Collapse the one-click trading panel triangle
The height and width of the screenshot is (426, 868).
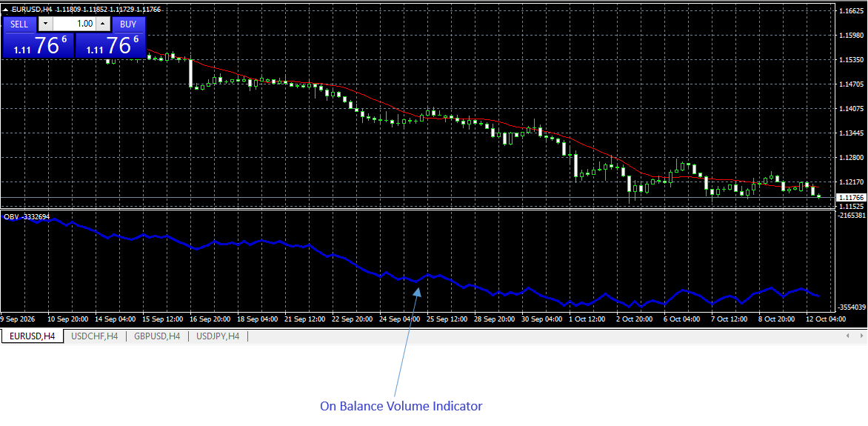(5, 10)
